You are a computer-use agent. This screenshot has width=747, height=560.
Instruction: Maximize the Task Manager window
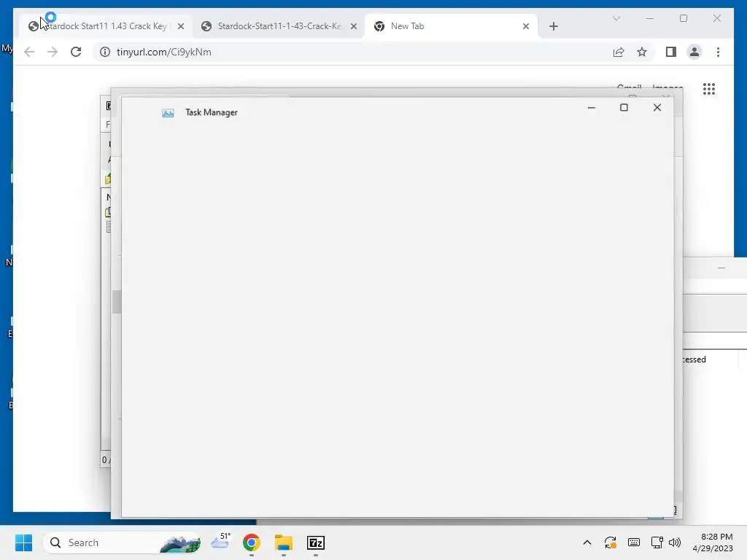pos(624,108)
